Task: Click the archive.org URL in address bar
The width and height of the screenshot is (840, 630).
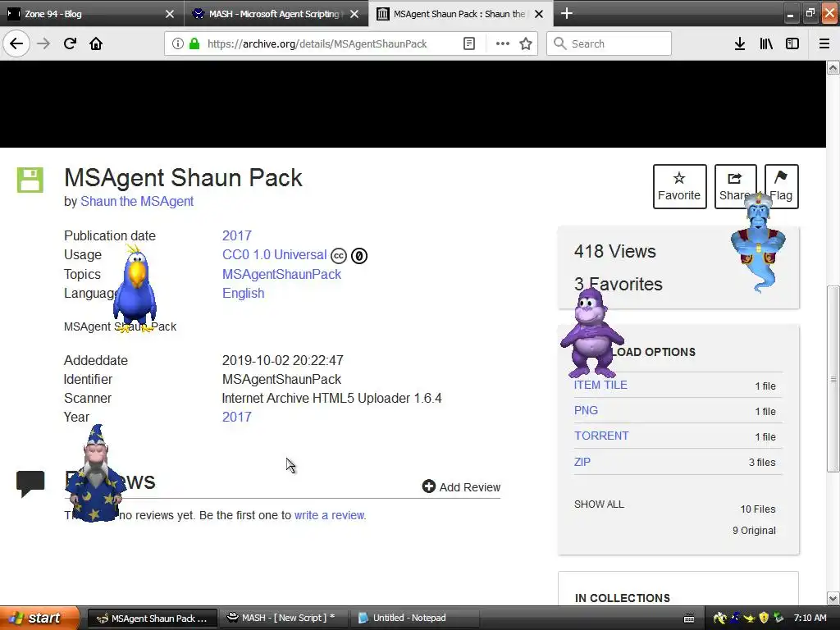Action: [x=317, y=44]
